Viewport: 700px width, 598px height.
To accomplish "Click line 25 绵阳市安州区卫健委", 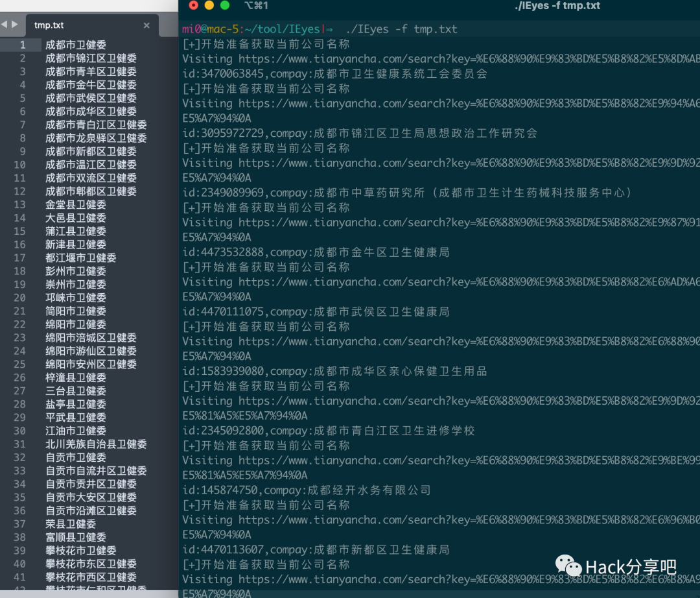I will point(91,365).
